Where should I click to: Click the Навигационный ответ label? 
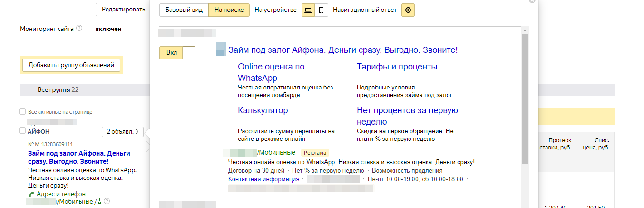pyautogui.click(x=365, y=10)
